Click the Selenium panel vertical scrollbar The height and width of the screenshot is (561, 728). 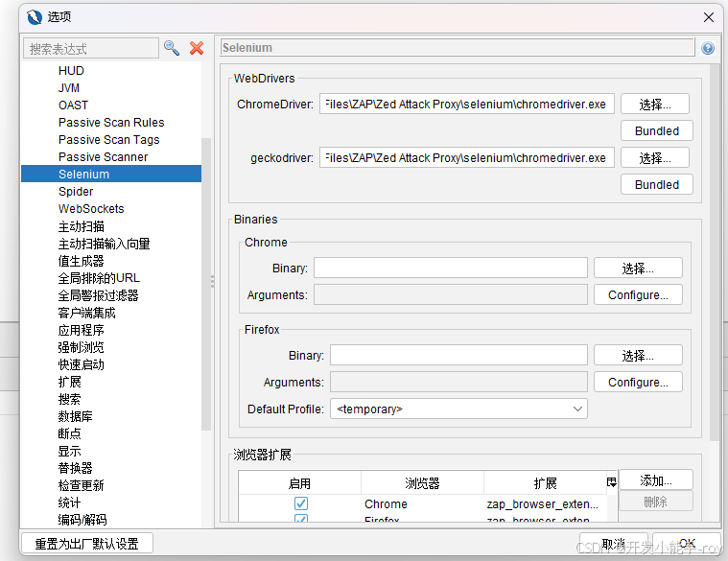point(714,253)
